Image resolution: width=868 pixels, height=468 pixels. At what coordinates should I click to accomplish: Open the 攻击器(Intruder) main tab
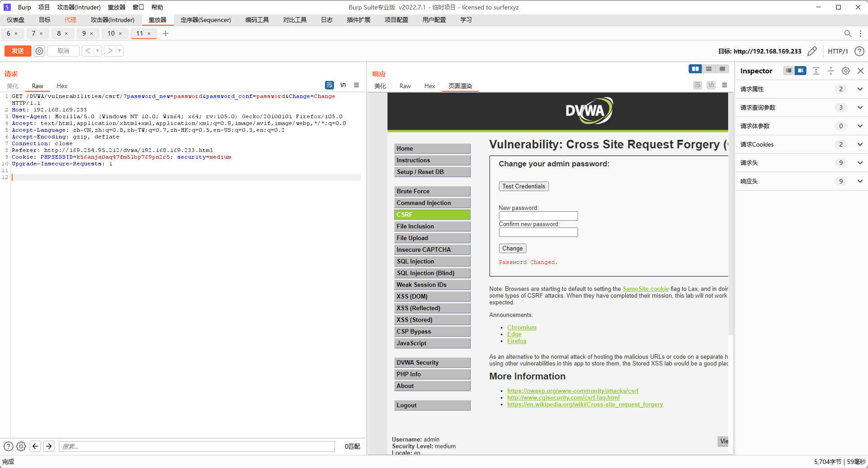click(x=112, y=20)
